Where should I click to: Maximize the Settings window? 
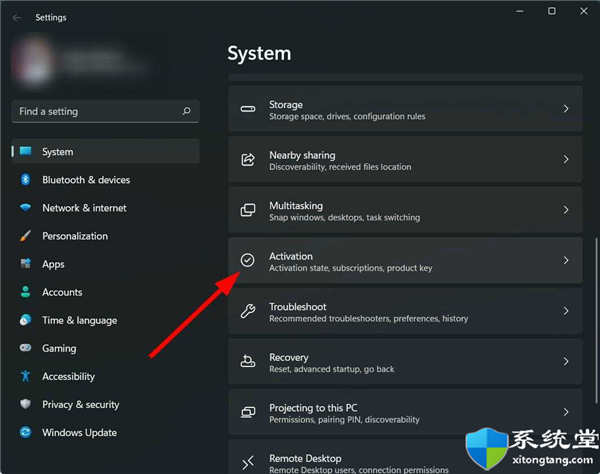pyautogui.click(x=552, y=11)
